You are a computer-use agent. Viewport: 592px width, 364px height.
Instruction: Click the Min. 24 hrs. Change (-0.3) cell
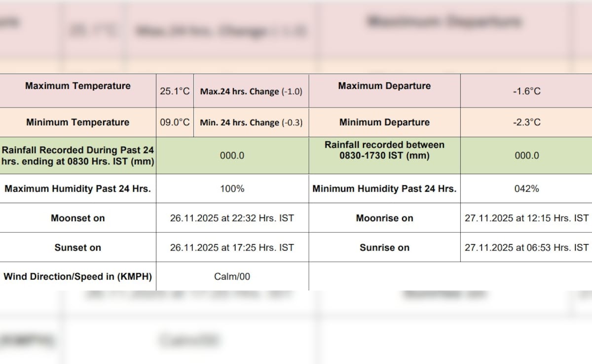[252, 122]
